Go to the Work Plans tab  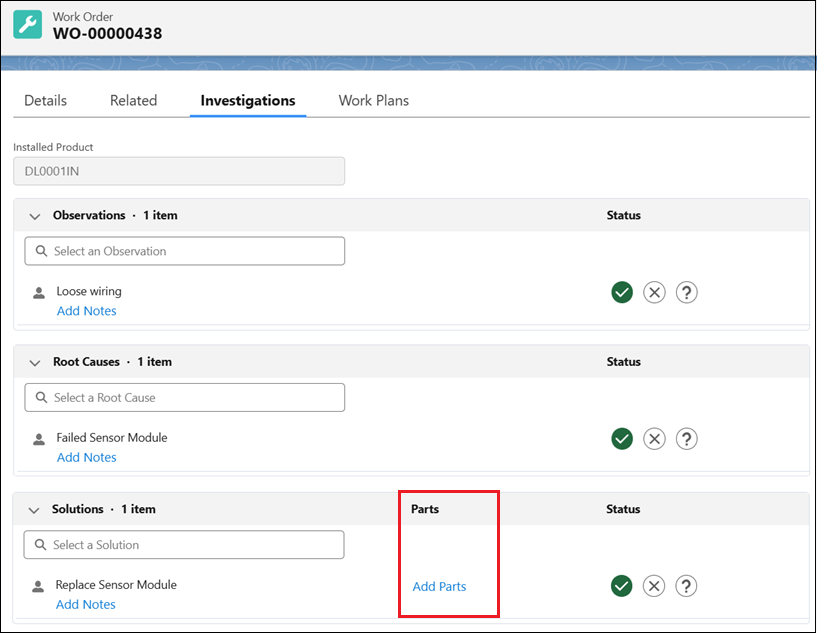point(374,101)
